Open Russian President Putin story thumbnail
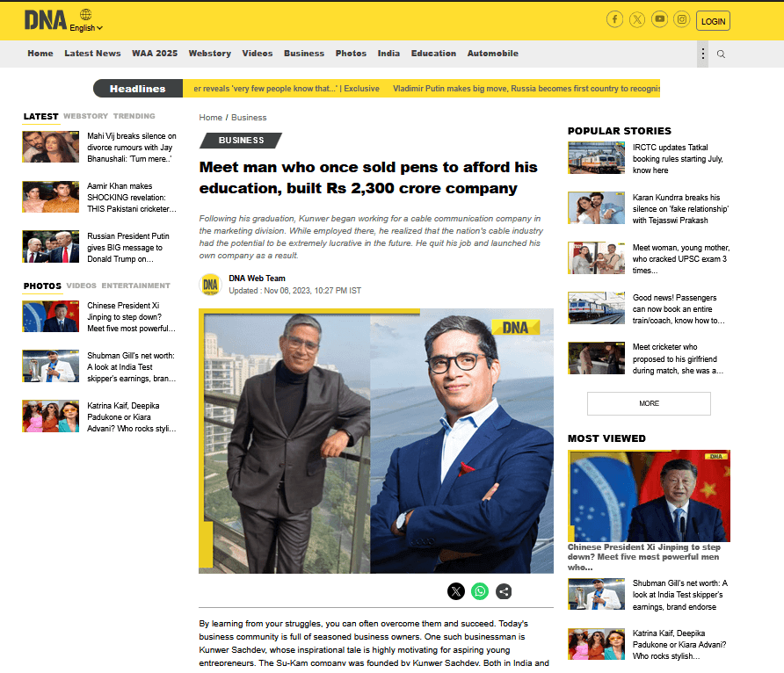This screenshot has height=673, width=784. click(50, 246)
